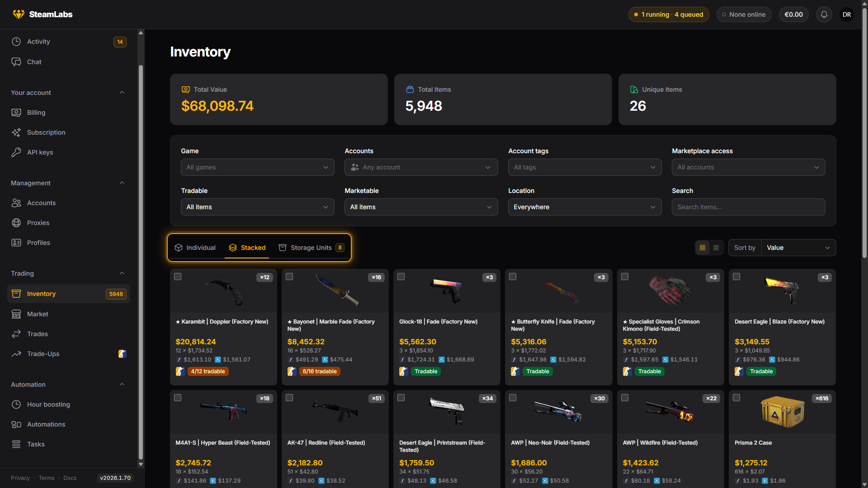Click the CS2 game icon on Karambit card

point(180,371)
